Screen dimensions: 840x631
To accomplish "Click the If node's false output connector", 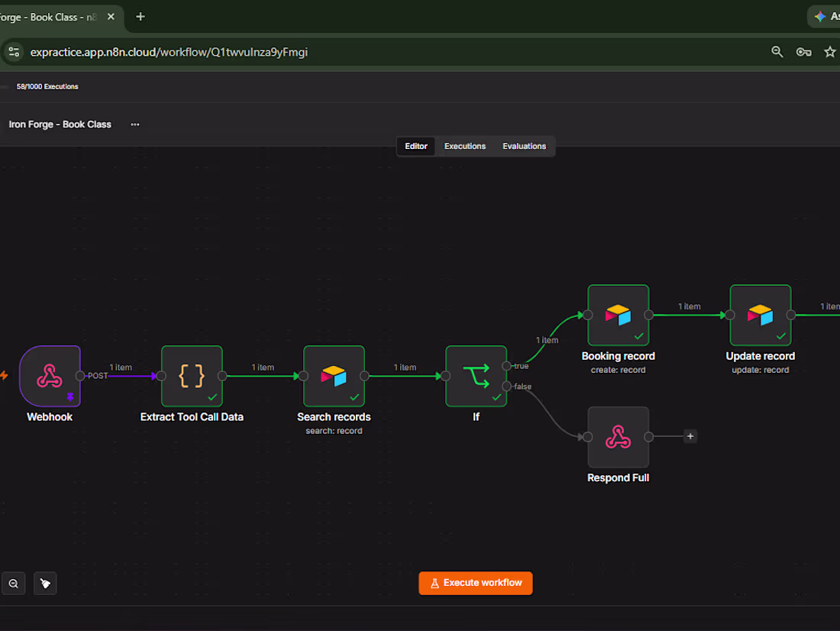I will coord(506,386).
